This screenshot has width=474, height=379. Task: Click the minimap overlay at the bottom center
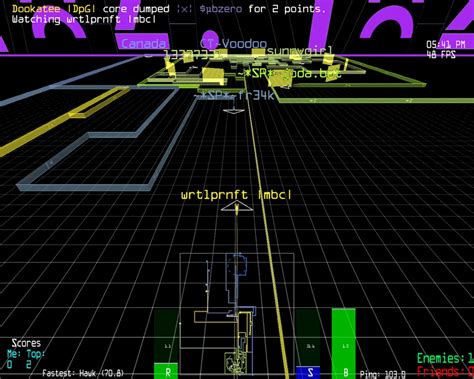pos(237,315)
